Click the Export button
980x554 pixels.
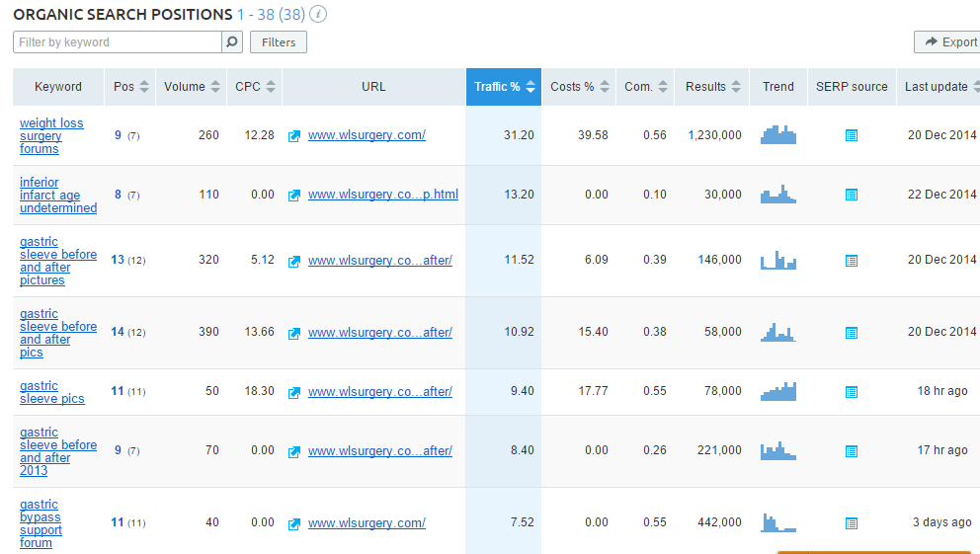pyautogui.click(x=947, y=41)
